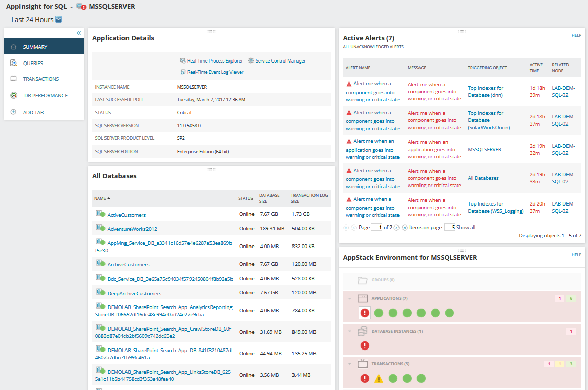Click the Transactions monitor icon
The height and width of the screenshot is (390, 588).
point(13,79)
